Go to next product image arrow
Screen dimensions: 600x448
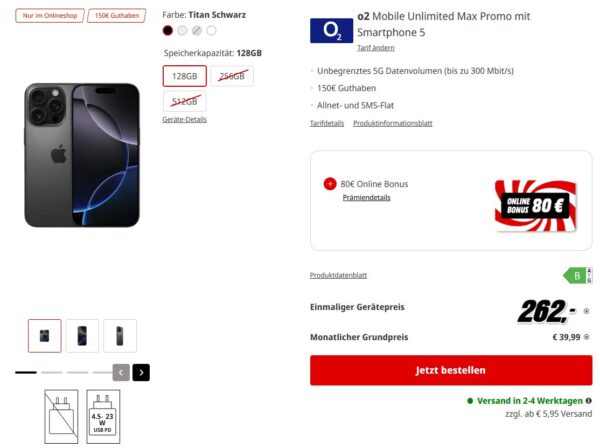[141, 372]
